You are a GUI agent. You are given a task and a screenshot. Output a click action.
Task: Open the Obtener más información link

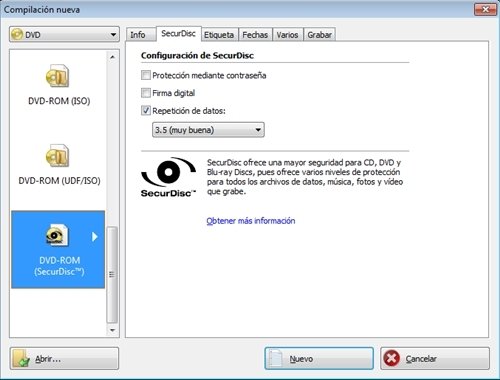click(x=251, y=221)
